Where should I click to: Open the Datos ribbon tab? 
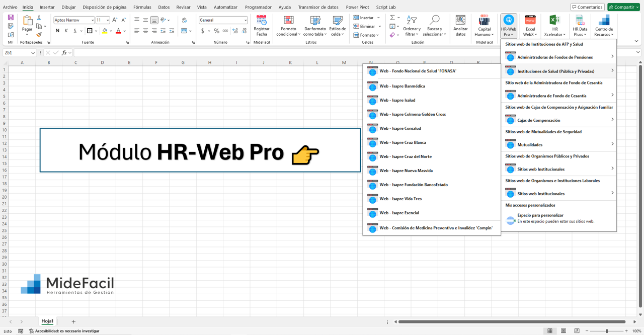164,7
